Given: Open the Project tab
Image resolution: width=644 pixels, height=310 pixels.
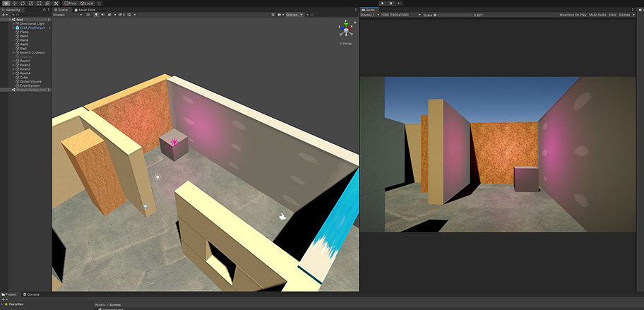Looking at the screenshot, I should [9, 294].
